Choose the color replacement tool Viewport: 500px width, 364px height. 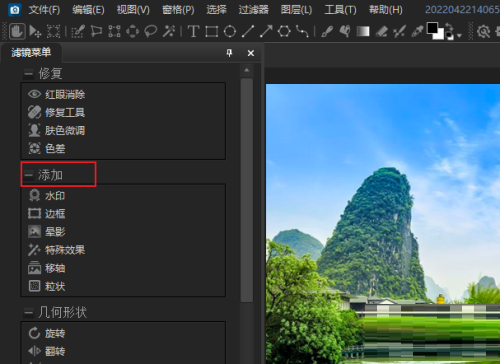point(399,31)
